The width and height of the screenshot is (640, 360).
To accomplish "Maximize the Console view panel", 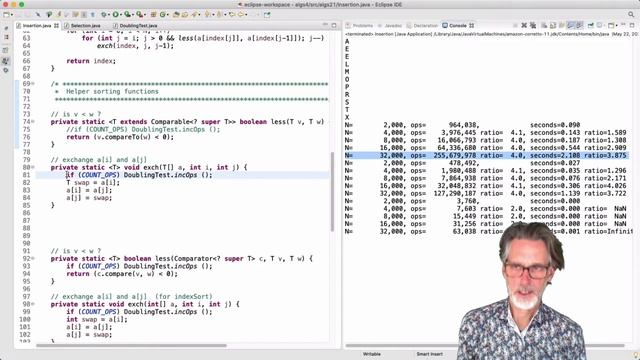I will coord(632,25).
